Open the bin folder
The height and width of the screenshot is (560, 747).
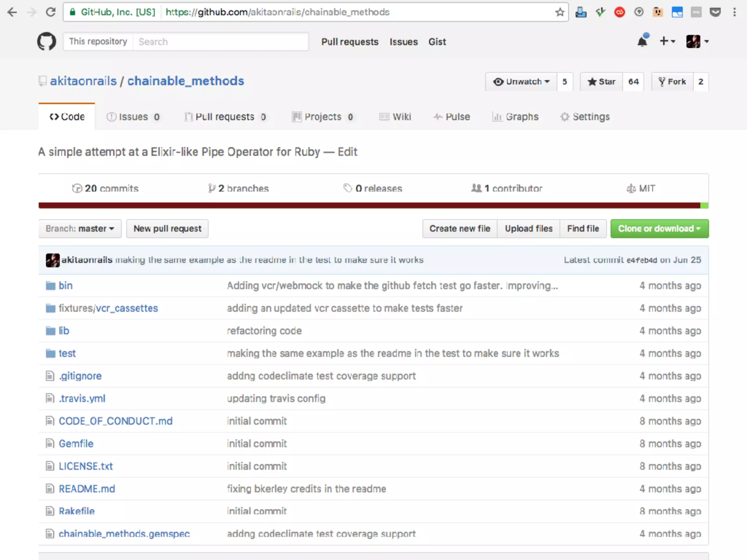coord(66,285)
